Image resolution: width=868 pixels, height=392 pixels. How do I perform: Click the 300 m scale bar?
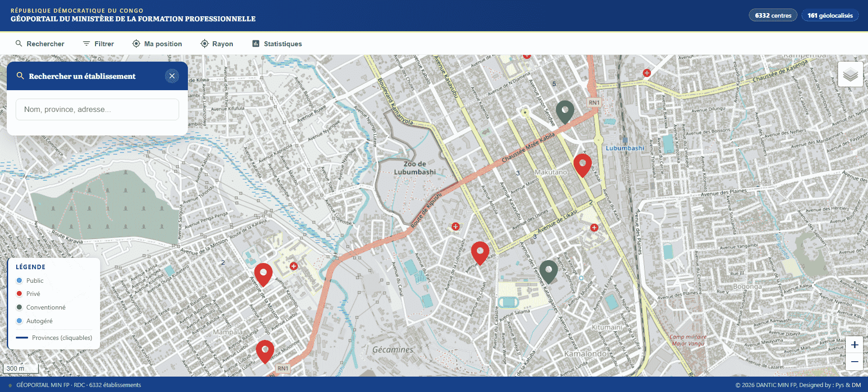click(20, 369)
